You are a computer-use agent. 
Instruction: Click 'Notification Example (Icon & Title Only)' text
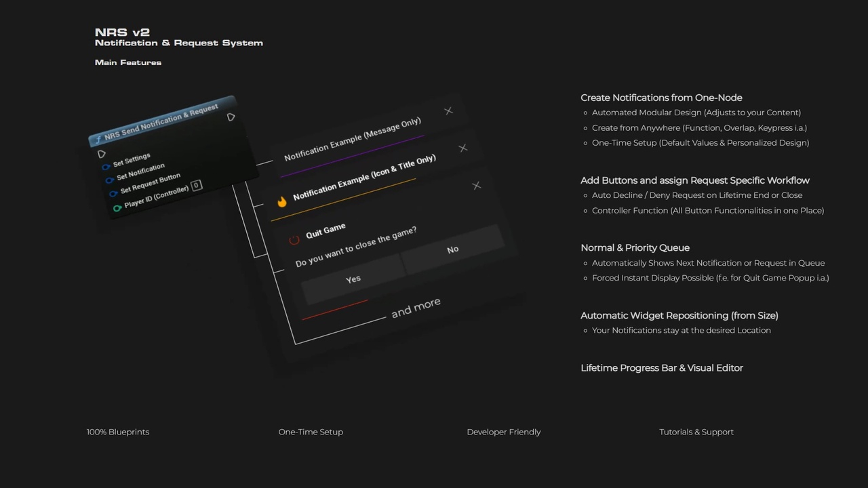(x=364, y=178)
